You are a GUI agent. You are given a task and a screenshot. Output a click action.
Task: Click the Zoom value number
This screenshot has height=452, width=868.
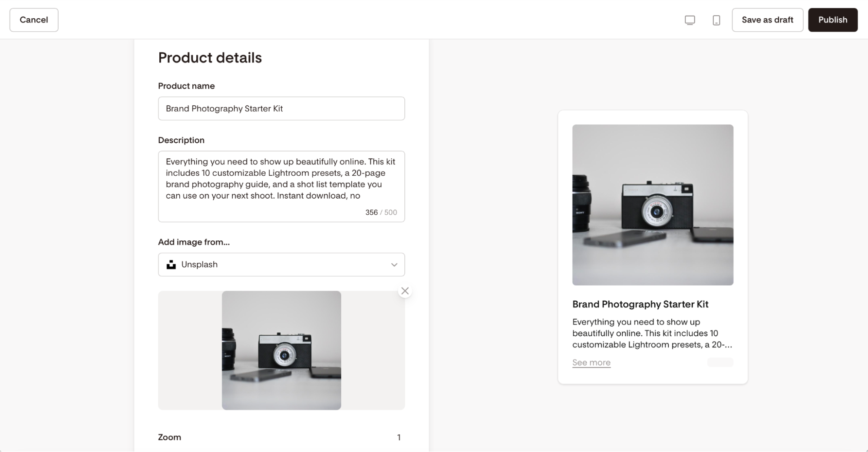click(x=399, y=437)
